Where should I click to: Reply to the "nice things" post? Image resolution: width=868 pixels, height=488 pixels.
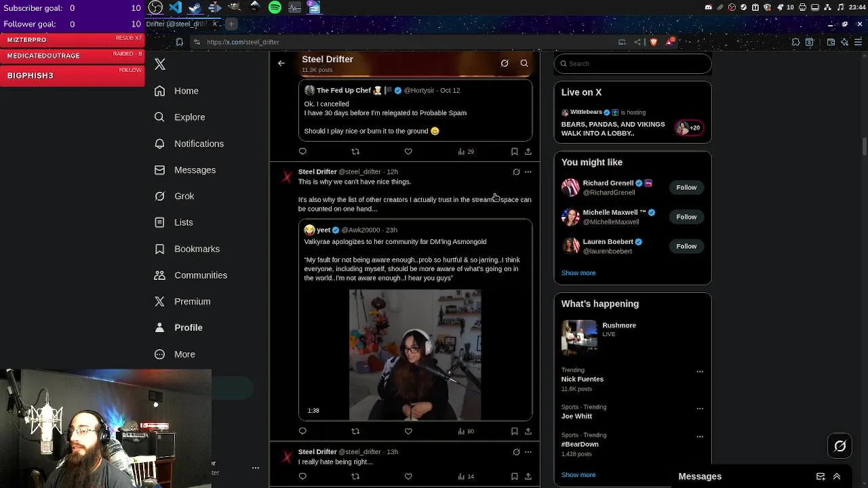coord(302,431)
